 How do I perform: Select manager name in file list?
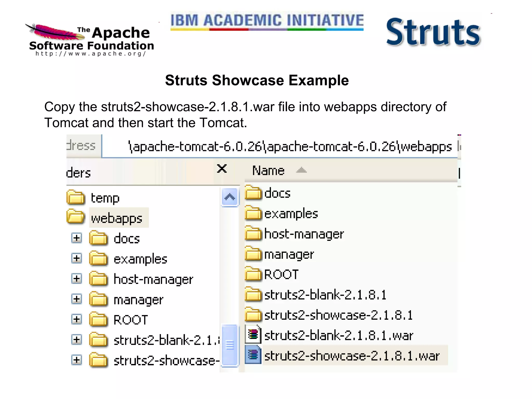point(289,255)
